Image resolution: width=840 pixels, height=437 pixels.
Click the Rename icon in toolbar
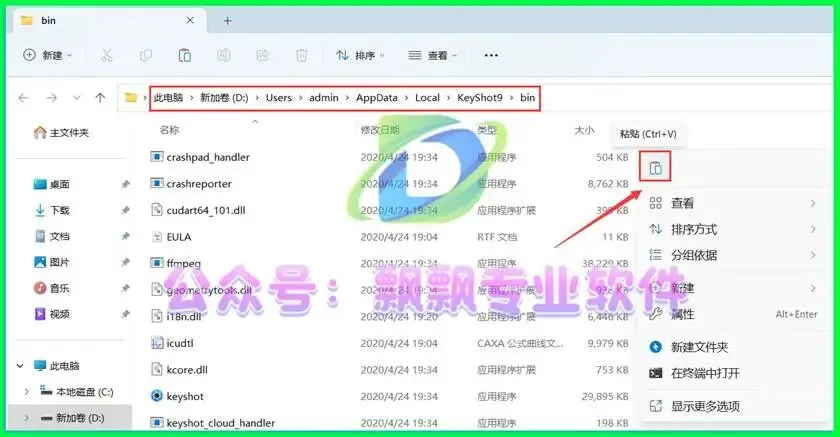point(223,55)
